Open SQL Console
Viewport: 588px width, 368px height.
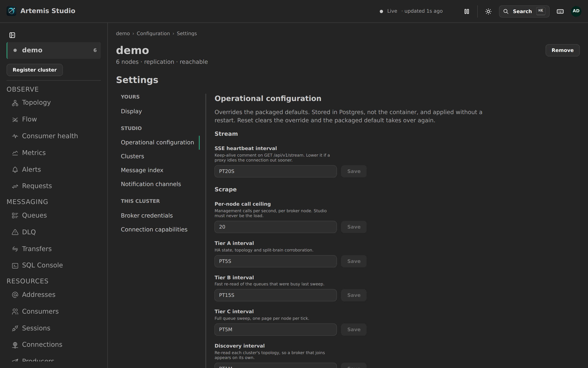[54, 265]
